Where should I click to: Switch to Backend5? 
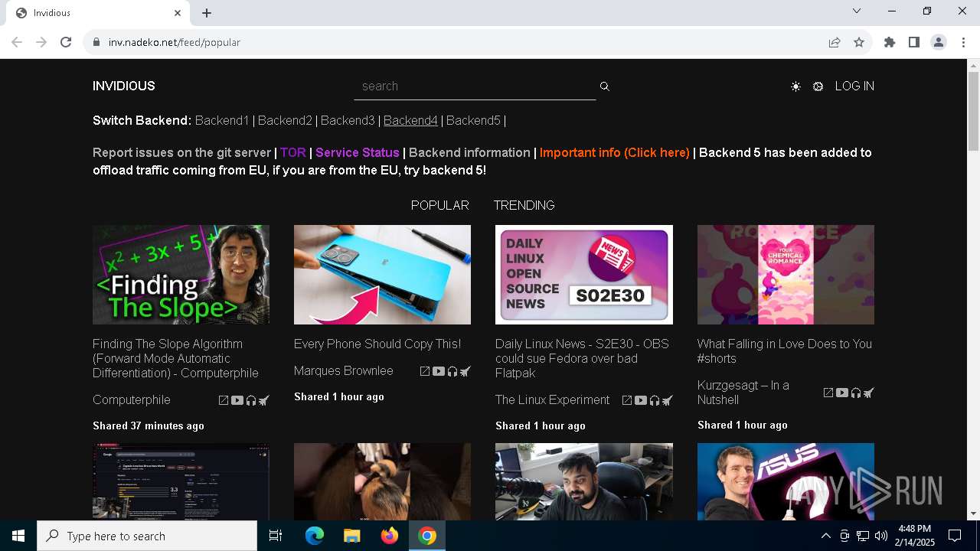tap(473, 120)
